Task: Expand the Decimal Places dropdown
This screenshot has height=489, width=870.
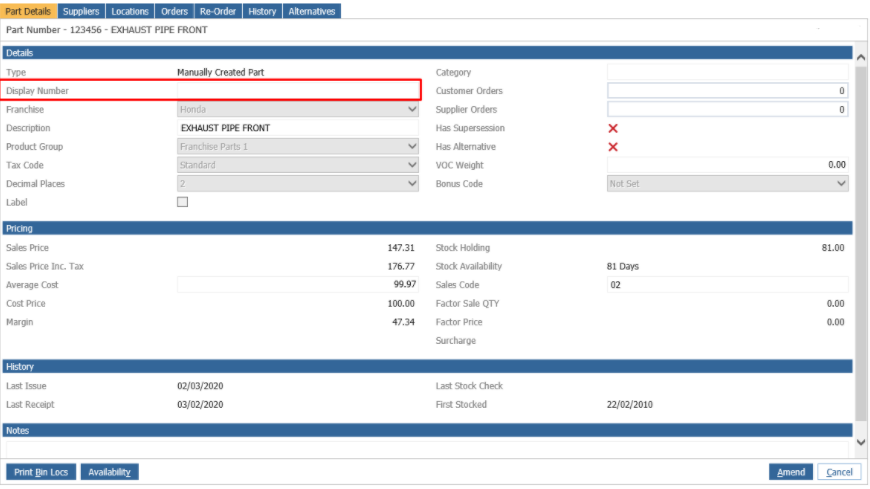Action: (x=298, y=184)
